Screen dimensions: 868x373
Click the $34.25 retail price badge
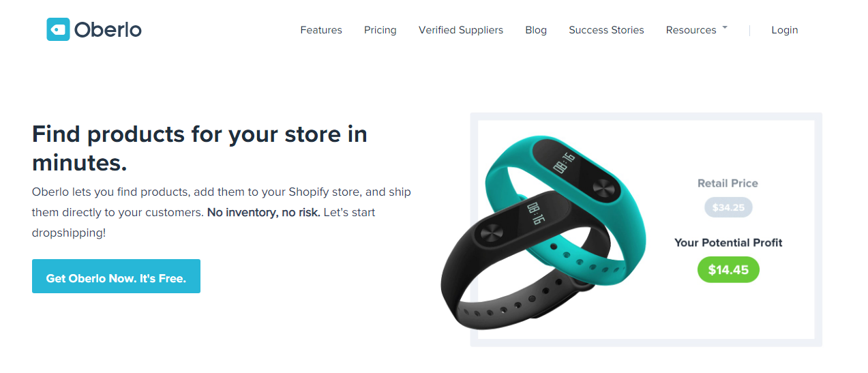click(728, 207)
